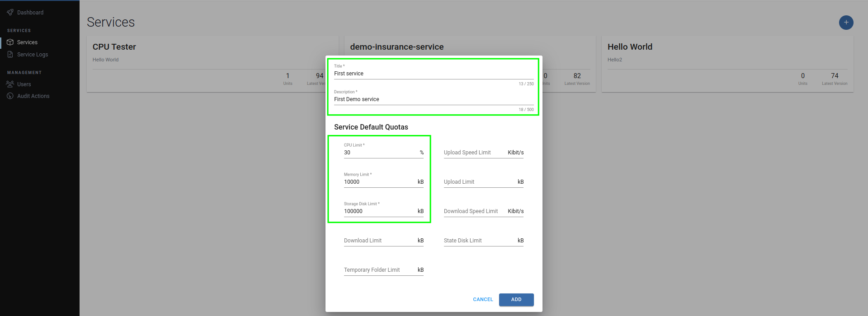Open Dashboard in the sidebar

[30, 13]
